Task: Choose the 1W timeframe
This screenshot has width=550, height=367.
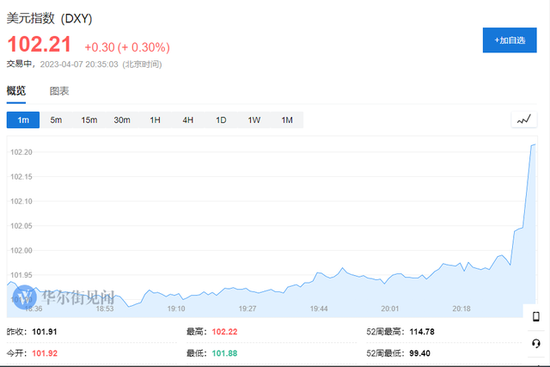Action: point(254,120)
